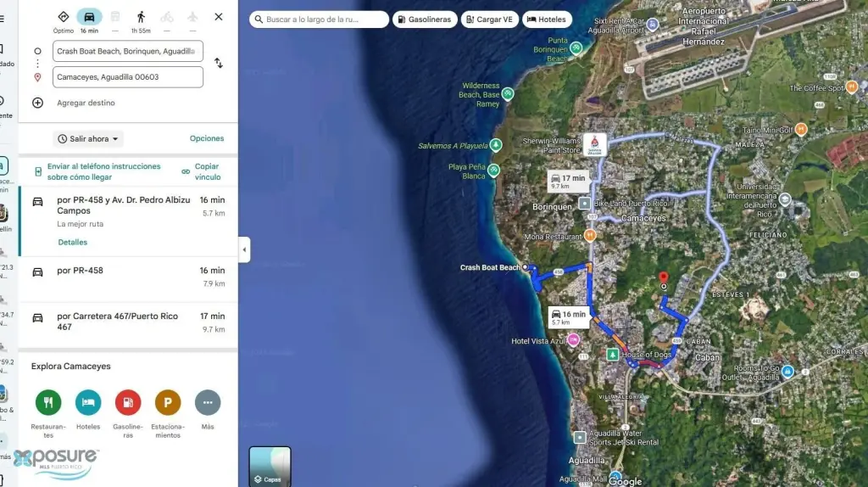The width and height of the screenshot is (868, 487).
Task: Open Más explore categories
Action: pyautogui.click(x=208, y=402)
